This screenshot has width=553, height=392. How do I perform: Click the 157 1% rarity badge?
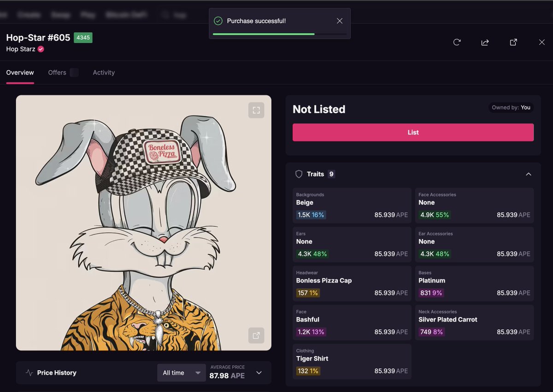pyautogui.click(x=308, y=293)
